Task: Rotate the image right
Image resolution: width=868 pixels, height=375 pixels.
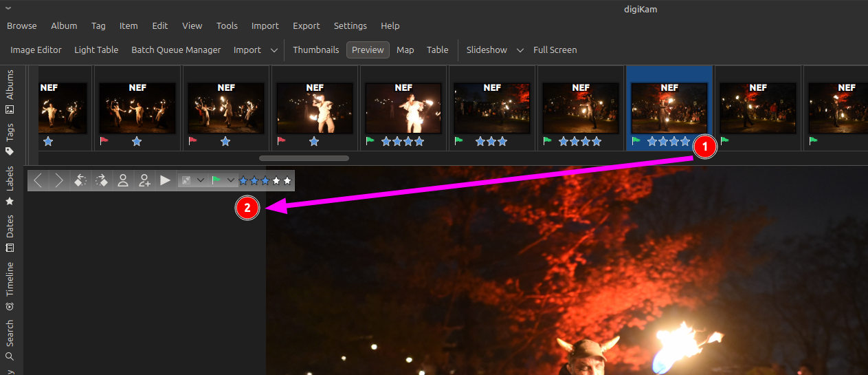Action: pyautogui.click(x=102, y=180)
